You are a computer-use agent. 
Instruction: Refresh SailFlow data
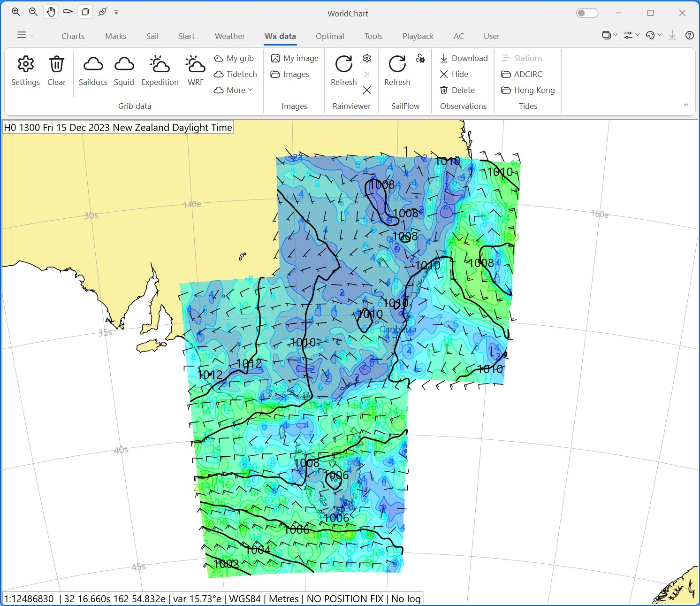click(x=397, y=71)
